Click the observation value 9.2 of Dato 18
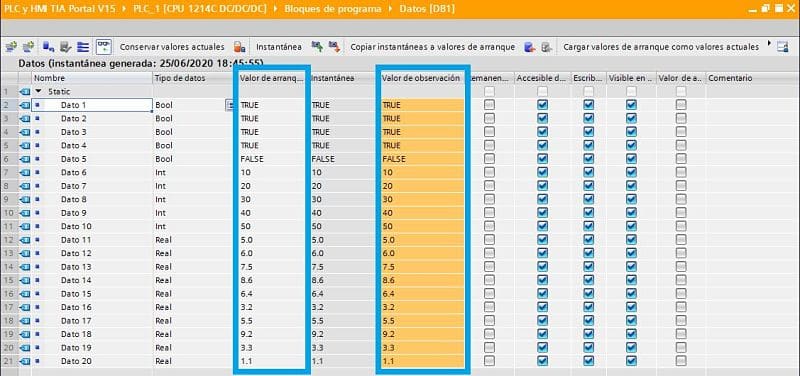 click(x=388, y=334)
